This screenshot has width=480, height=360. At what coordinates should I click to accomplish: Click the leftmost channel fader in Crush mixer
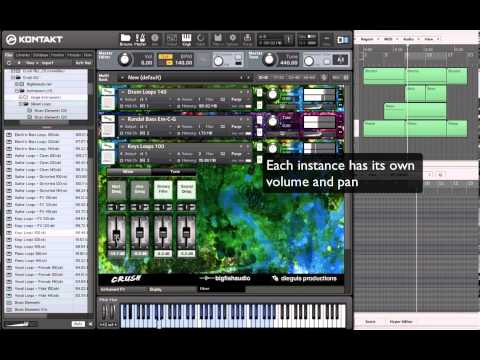pyautogui.click(x=116, y=234)
